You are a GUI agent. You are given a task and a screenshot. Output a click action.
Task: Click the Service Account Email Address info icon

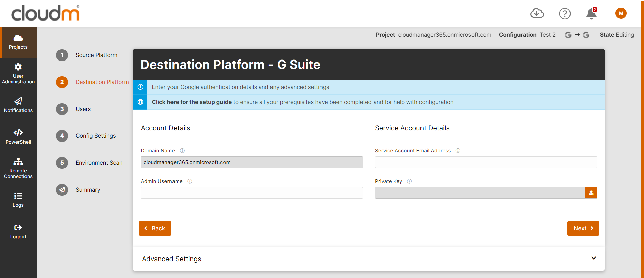pos(458,151)
